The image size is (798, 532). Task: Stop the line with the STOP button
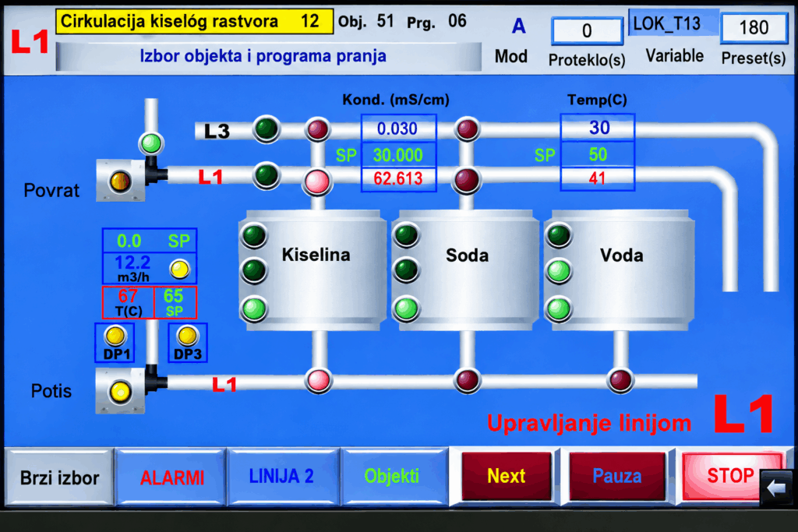pos(729,476)
